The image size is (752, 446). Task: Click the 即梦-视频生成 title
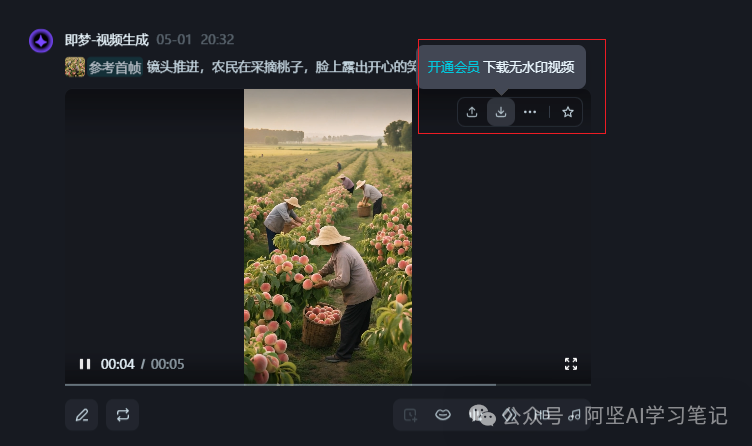tap(106, 40)
